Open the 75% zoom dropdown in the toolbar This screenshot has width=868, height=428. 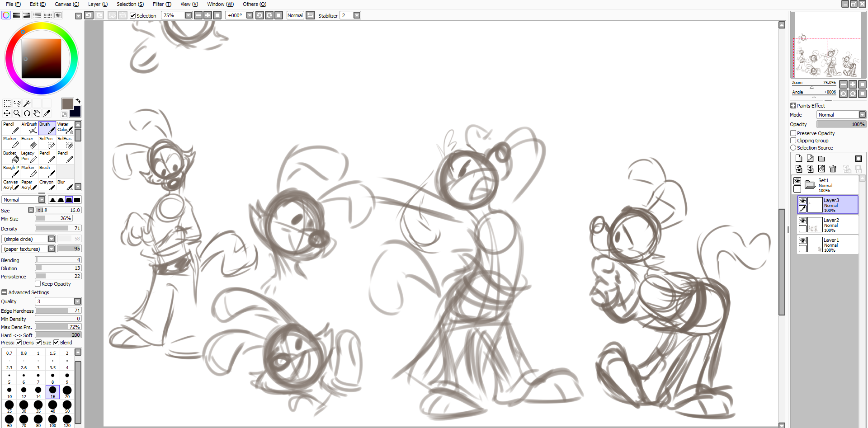(x=189, y=15)
